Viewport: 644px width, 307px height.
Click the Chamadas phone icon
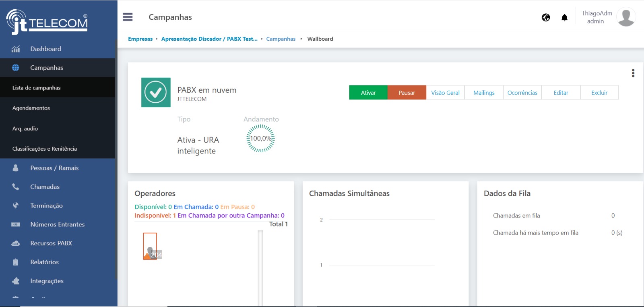coord(16,187)
